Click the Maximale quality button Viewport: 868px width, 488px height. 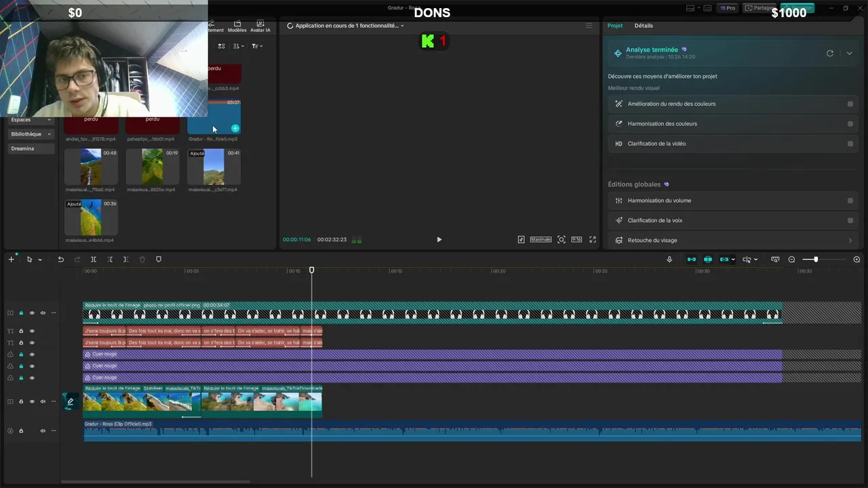(540, 239)
